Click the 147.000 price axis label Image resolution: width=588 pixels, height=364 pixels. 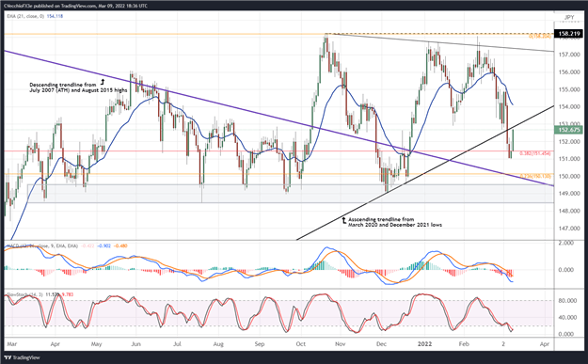(x=569, y=229)
